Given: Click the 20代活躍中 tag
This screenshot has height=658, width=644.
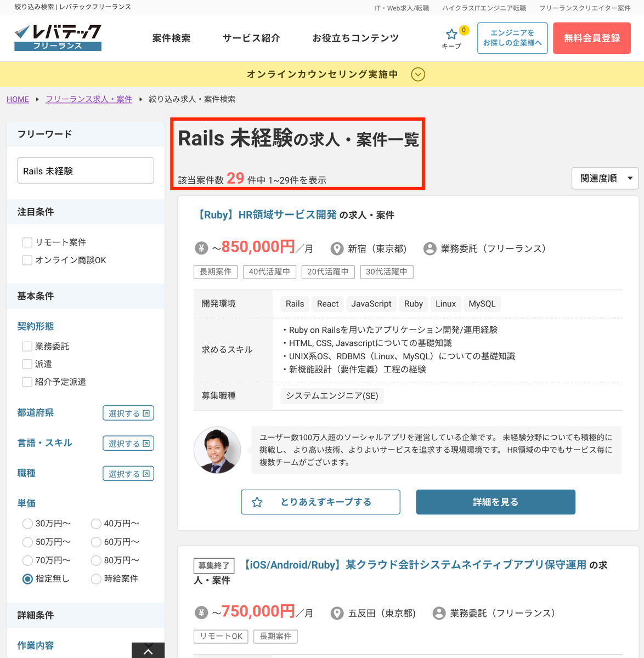Looking at the screenshot, I should click(328, 272).
